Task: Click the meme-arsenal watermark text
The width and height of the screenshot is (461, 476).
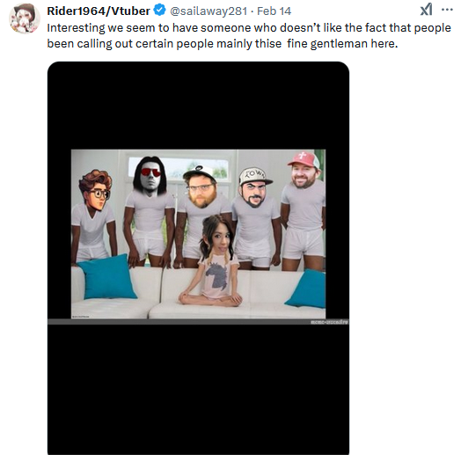Action: (330, 322)
